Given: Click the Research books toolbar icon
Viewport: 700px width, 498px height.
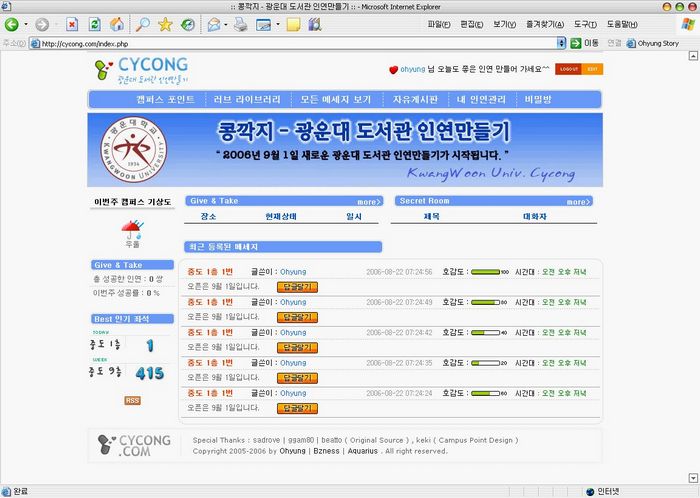Looking at the screenshot, I should (315, 24).
